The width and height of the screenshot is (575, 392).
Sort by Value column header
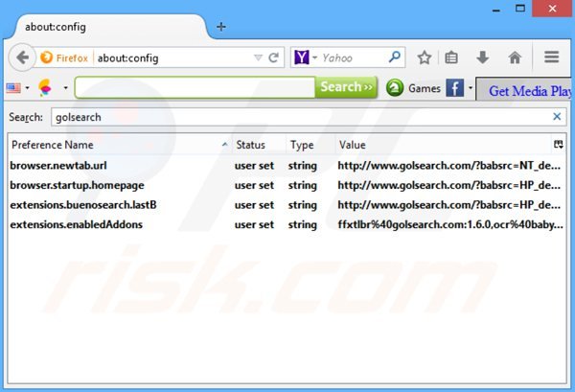[x=443, y=145]
